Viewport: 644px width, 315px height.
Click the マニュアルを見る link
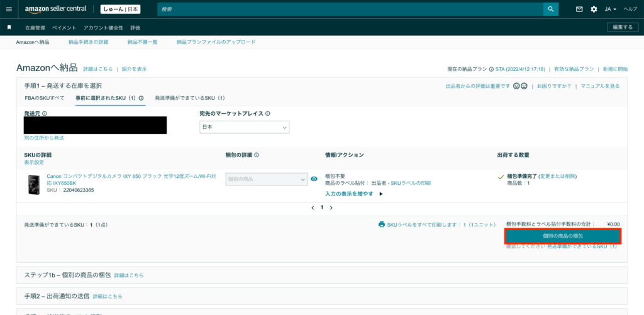[x=600, y=86]
